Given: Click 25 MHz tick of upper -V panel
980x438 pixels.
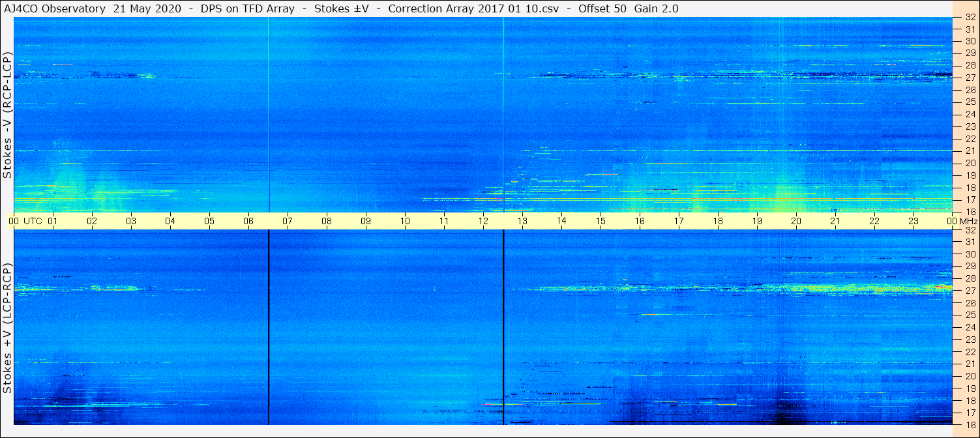Looking at the screenshot, I should click(x=970, y=102).
